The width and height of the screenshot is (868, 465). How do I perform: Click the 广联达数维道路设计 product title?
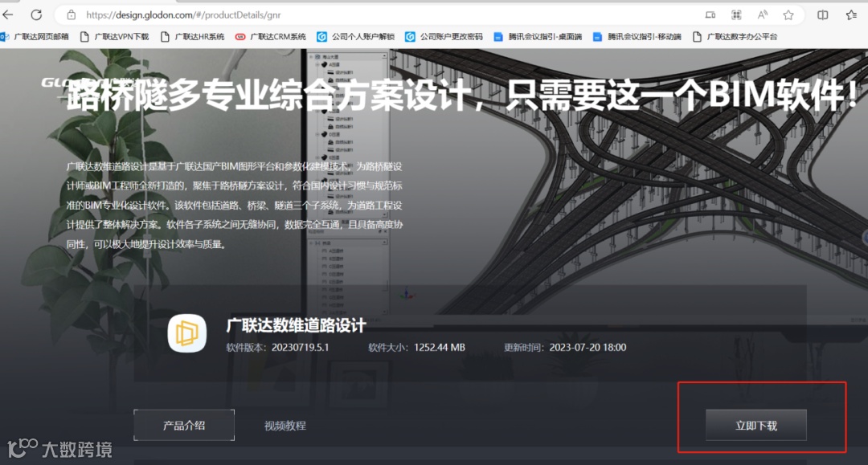tap(296, 326)
